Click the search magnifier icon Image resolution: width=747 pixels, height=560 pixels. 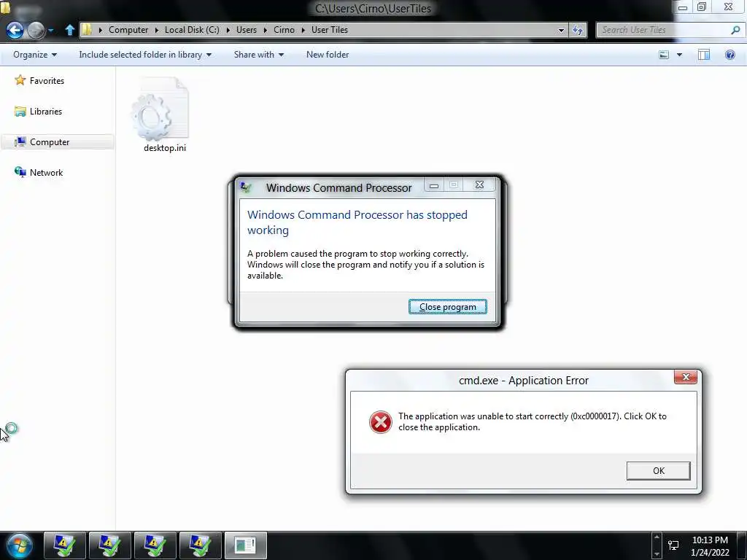click(x=735, y=30)
